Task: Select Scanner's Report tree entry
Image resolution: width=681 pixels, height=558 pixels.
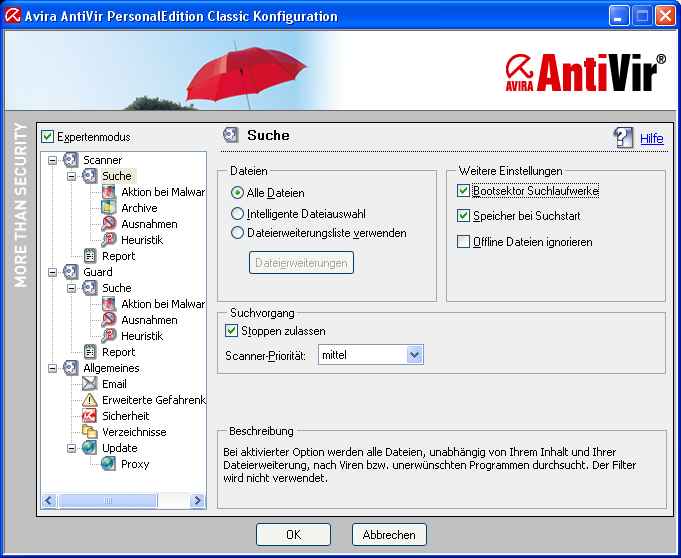Action: point(119,256)
